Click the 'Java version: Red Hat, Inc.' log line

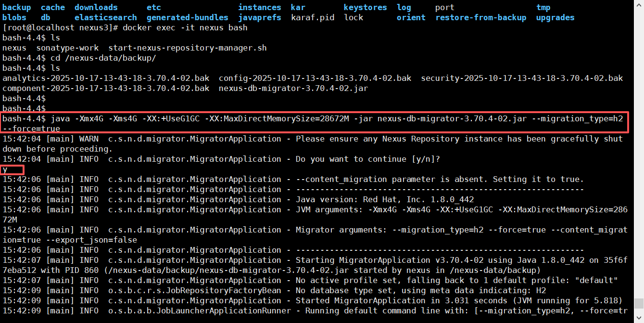pos(385,199)
